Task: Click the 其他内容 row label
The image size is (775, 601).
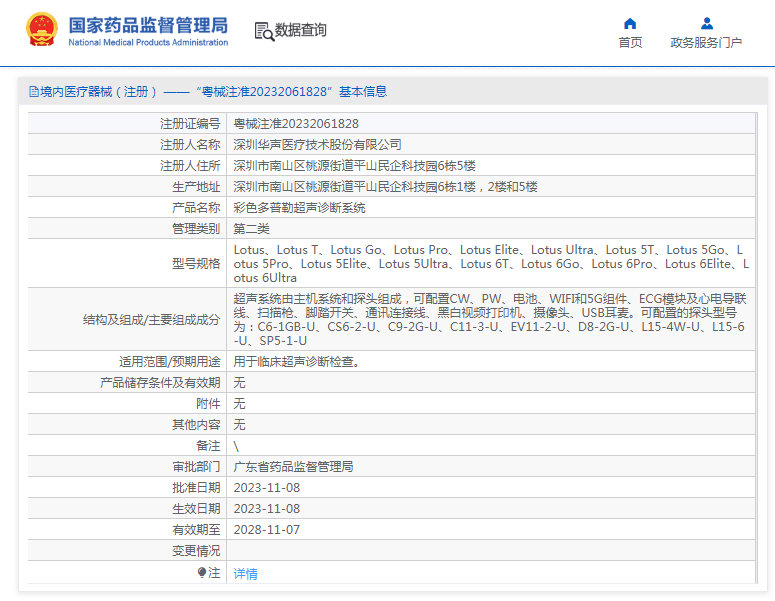Action: [x=196, y=425]
